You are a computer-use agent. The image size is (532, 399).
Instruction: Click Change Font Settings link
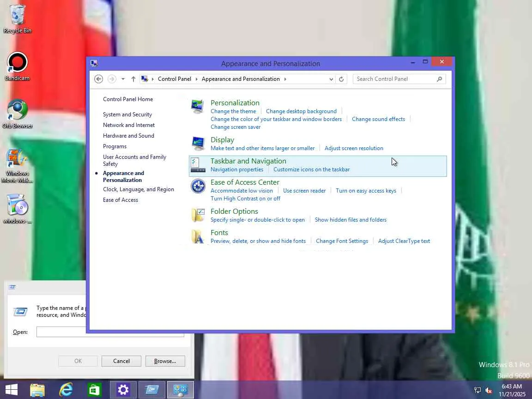[x=342, y=241]
